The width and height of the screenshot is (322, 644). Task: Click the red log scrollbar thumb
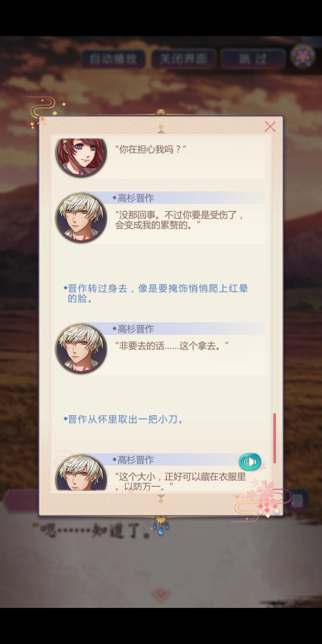pos(275,438)
